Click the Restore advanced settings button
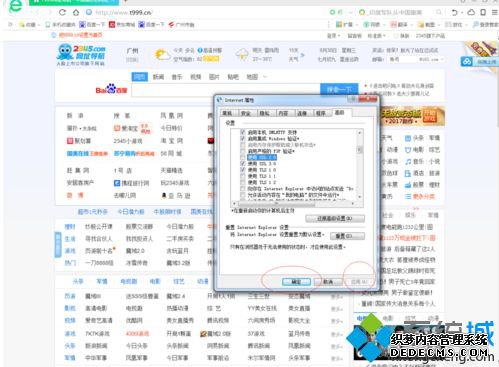Image resolution: width=499 pixels, height=367 pixels. click(x=335, y=218)
